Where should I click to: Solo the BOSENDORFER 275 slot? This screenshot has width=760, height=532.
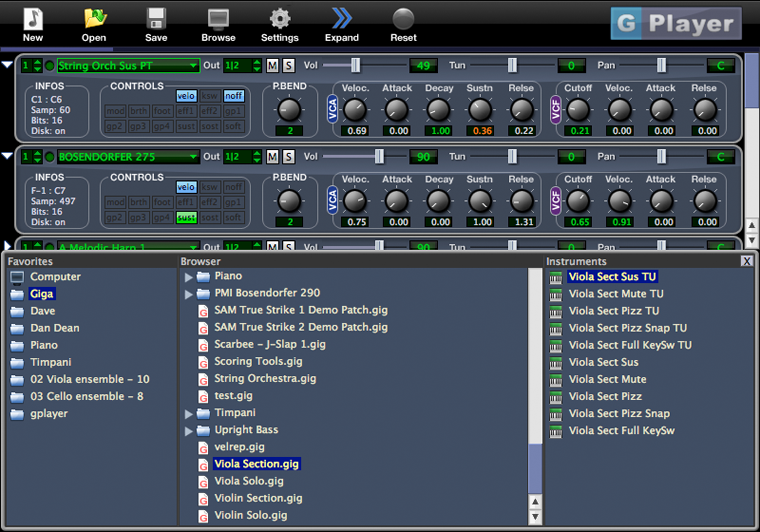[288, 157]
